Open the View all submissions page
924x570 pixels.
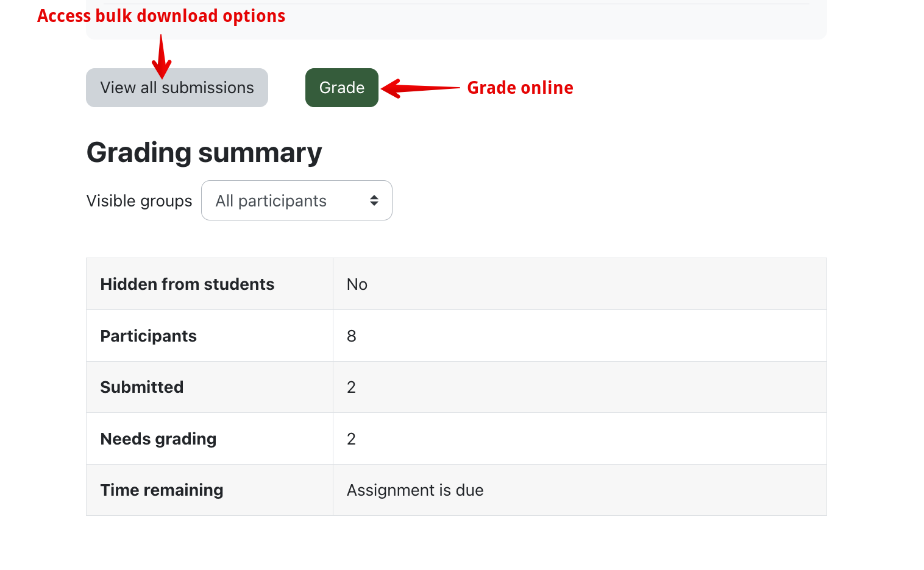pyautogui.click(x=177, y=88)
